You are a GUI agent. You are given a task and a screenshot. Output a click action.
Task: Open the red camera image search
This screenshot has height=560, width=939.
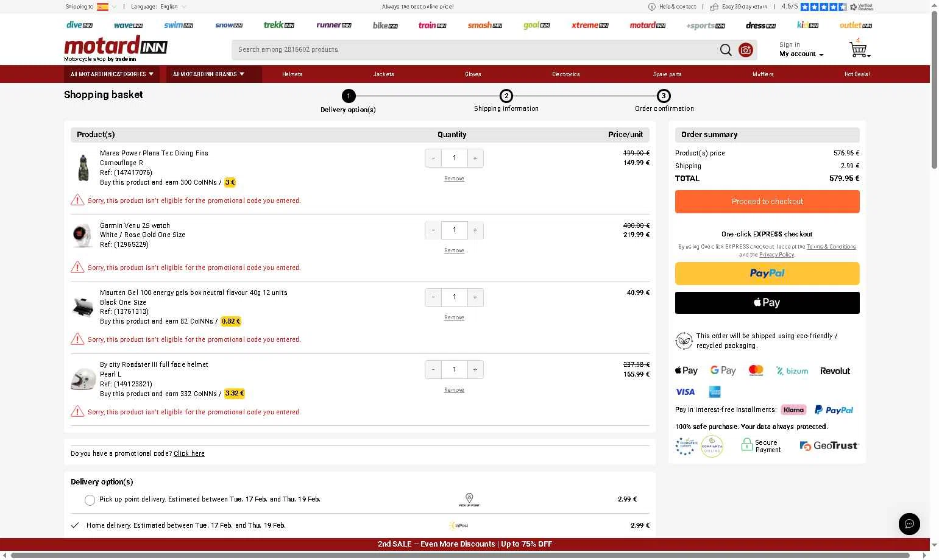[746, 50]
